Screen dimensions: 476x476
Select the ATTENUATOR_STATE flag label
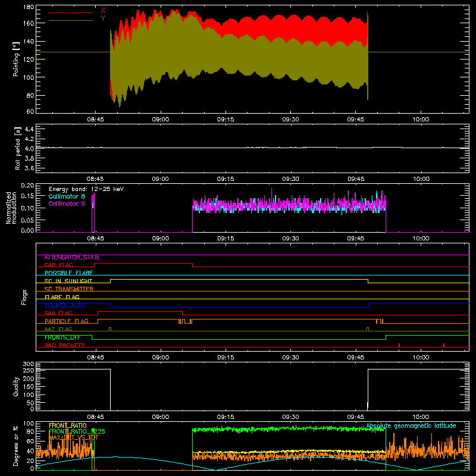coord(72,258)
